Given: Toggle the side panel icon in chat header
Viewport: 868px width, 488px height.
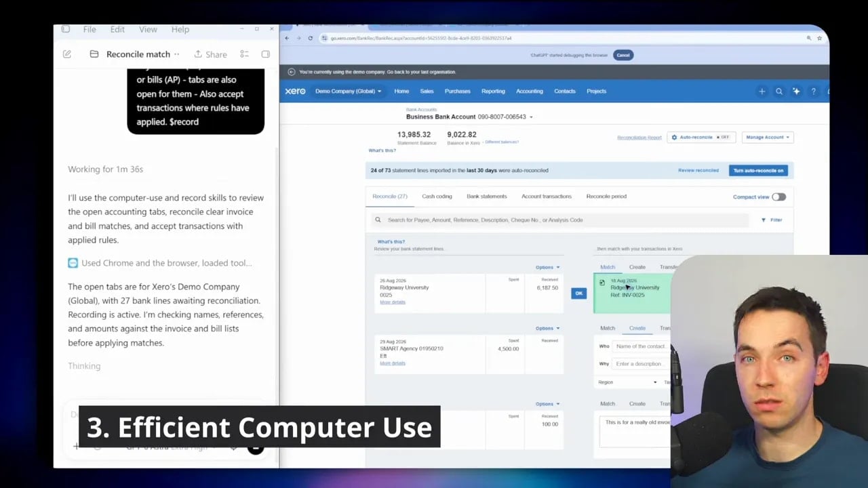Looking at the screenshot, I should pos(265,54).
